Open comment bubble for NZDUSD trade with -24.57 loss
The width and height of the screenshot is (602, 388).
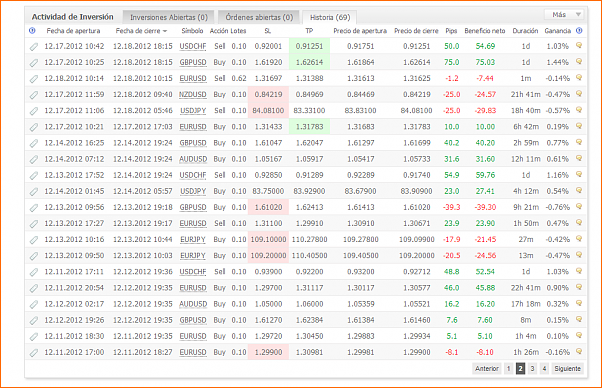coord(579,94)
